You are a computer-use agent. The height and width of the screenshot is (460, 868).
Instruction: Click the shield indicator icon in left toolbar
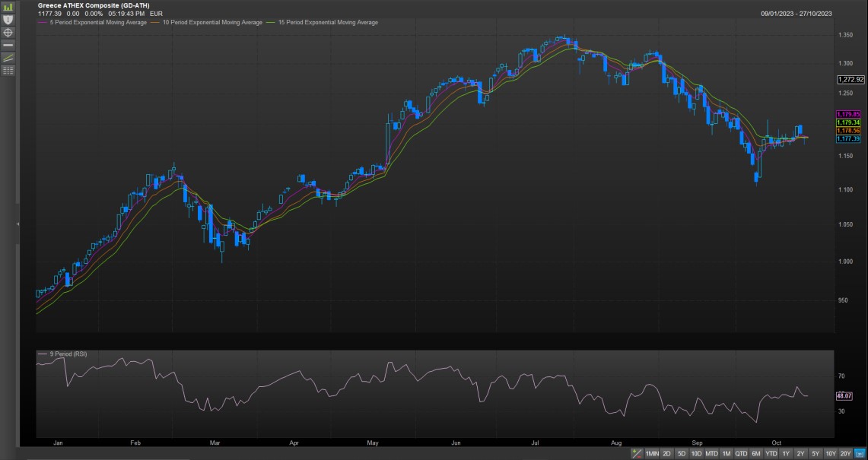click(8, 19)
